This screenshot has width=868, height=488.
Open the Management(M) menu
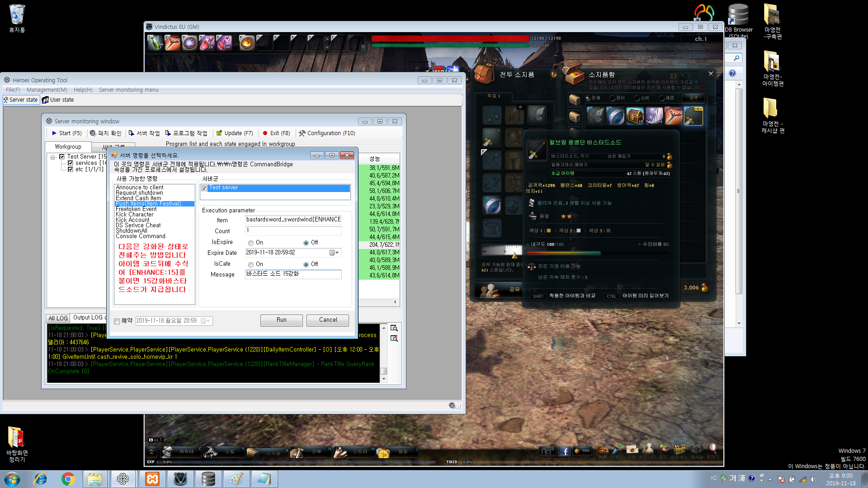[47, 90]
